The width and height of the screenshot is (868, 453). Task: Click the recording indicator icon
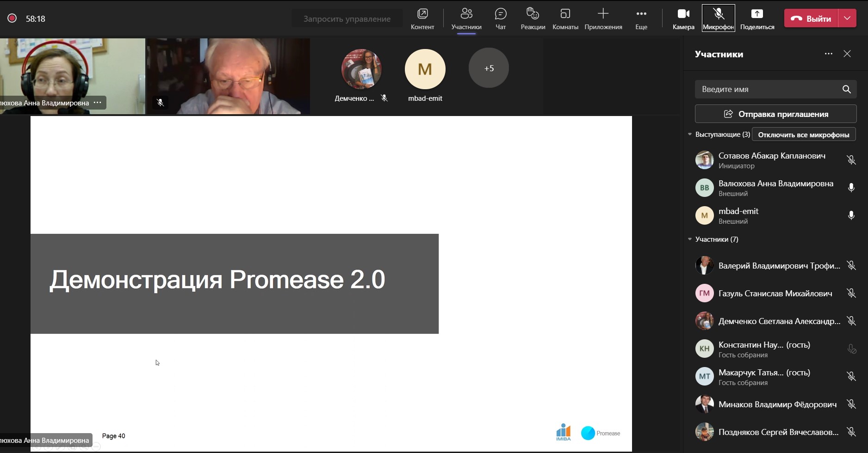(12, 18)
